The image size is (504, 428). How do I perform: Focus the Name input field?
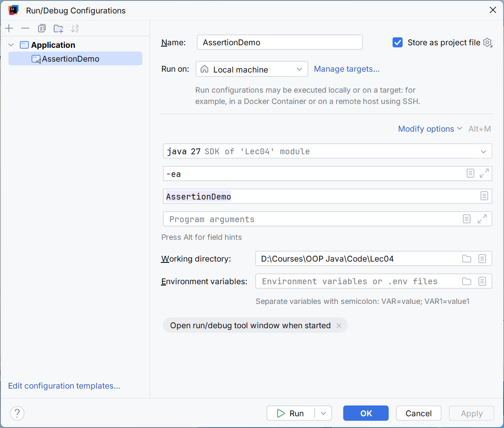pos(279,42)
